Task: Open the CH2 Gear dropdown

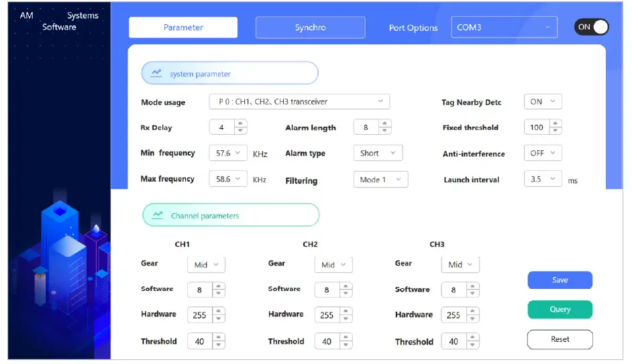Action: point(333,265)
